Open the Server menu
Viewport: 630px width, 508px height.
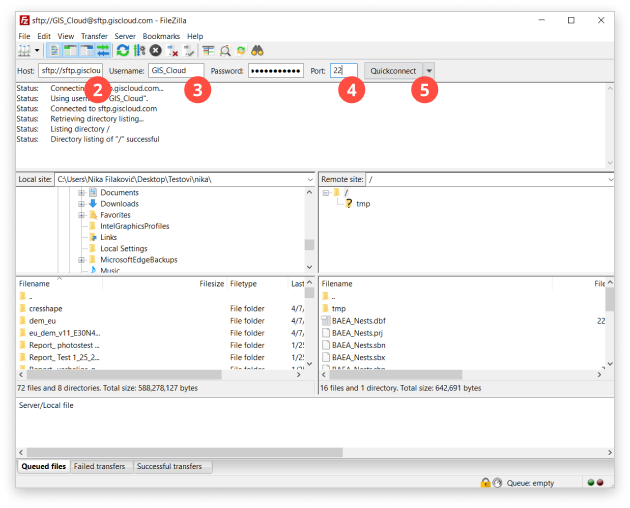(x=125, y=36)
